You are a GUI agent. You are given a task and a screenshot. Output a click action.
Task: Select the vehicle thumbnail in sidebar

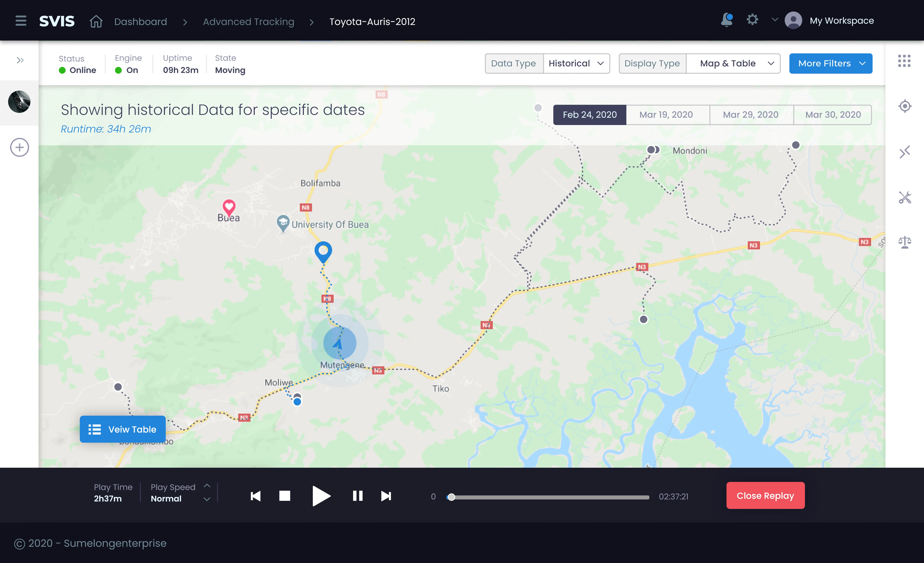pyautogui.click(x=19, y=102)
